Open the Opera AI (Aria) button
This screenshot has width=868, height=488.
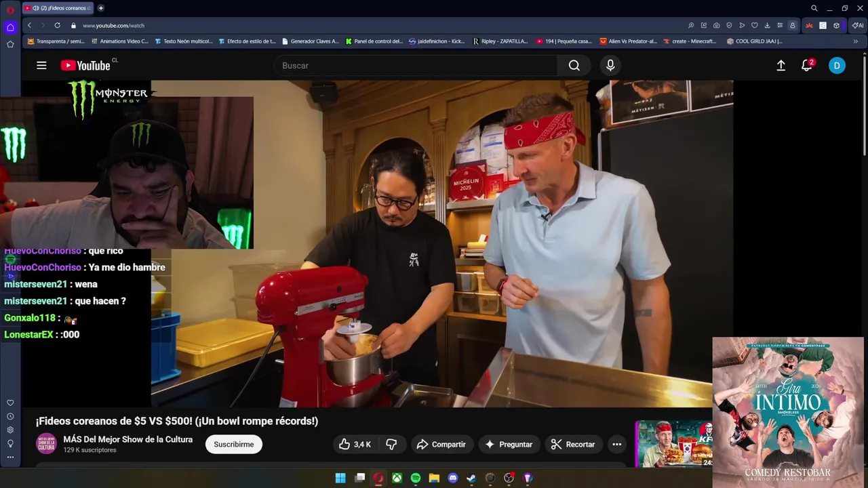click(x=858, y=26)
